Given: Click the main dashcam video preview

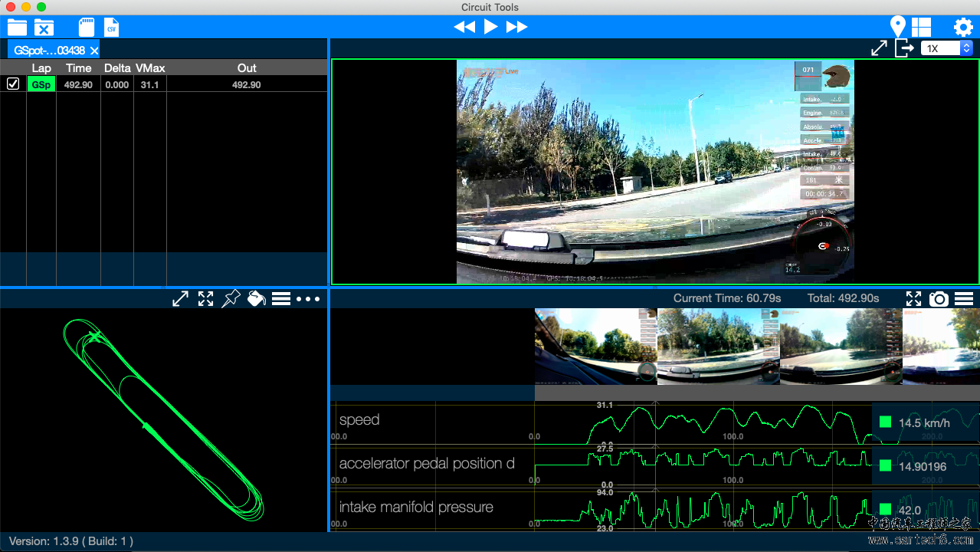Looking at the screenshot, I should pyautogui.click(x=655, y=172).
